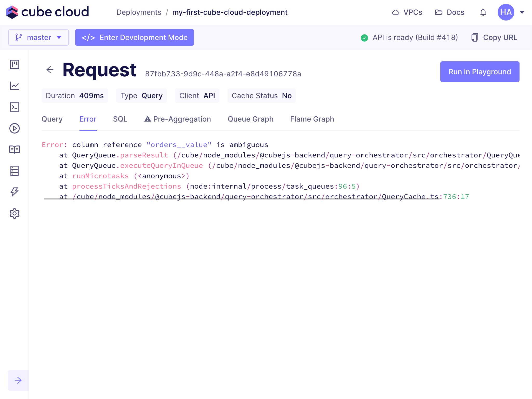Click the notifications bell icon
This screenshot has height=399, width=532.
pos(483,12)
